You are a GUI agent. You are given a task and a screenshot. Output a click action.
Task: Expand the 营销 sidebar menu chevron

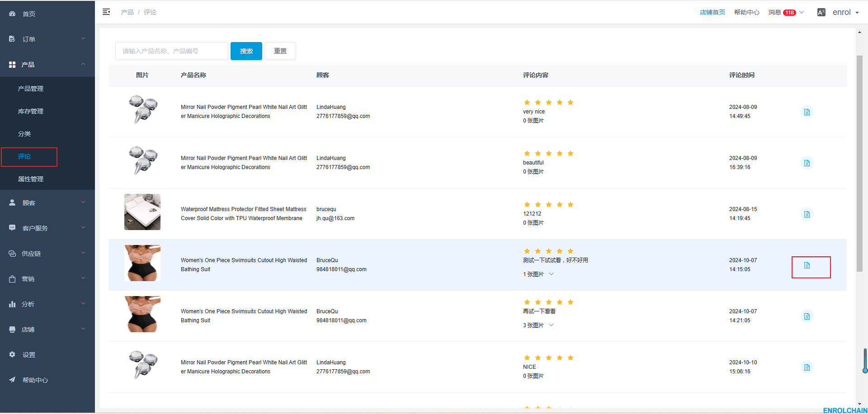(x=83, y=278)
